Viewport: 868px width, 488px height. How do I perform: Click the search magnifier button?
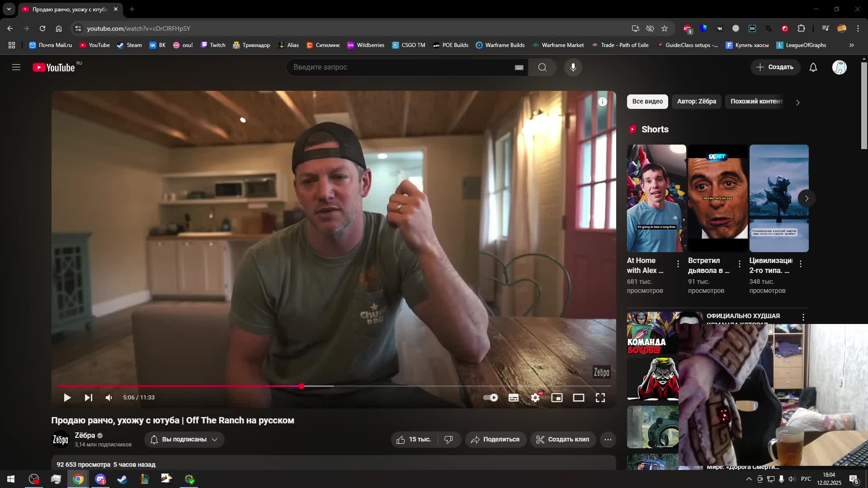542,67
